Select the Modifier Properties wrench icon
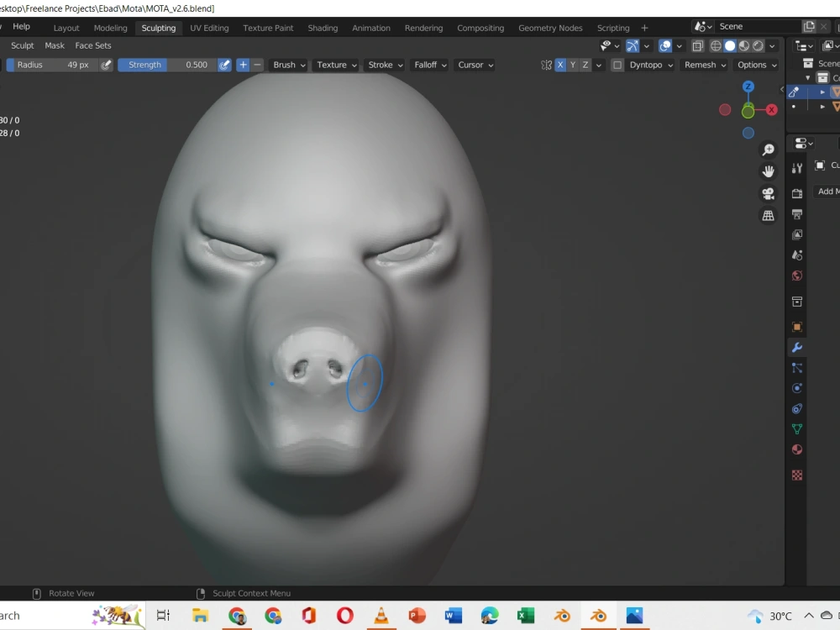840x630 pixels. [x=796, y=347]
